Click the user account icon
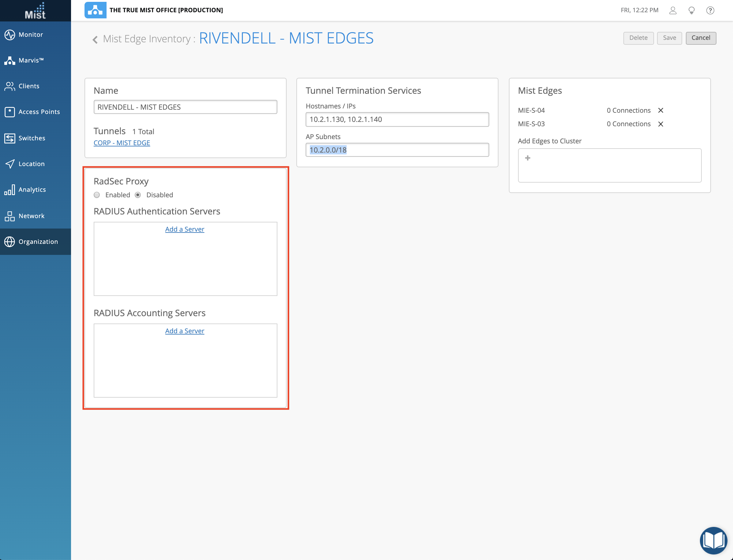Screen dimensions: 733x560 673,10
